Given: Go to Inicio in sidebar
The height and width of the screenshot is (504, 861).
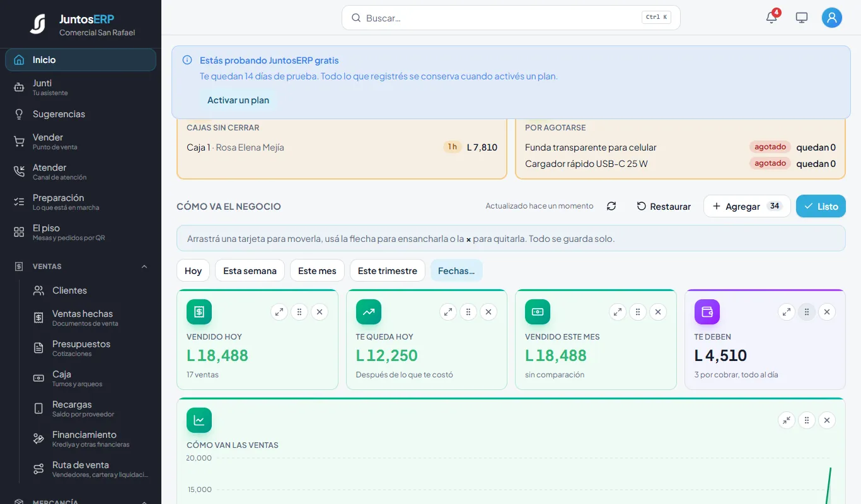Looking at the screenshot, I should pos(81,60).
